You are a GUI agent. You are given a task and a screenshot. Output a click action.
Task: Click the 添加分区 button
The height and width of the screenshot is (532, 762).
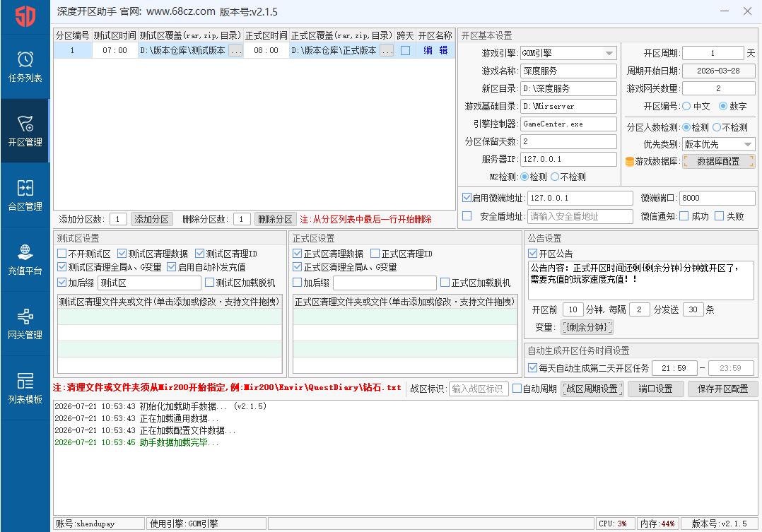pos(151,219)
